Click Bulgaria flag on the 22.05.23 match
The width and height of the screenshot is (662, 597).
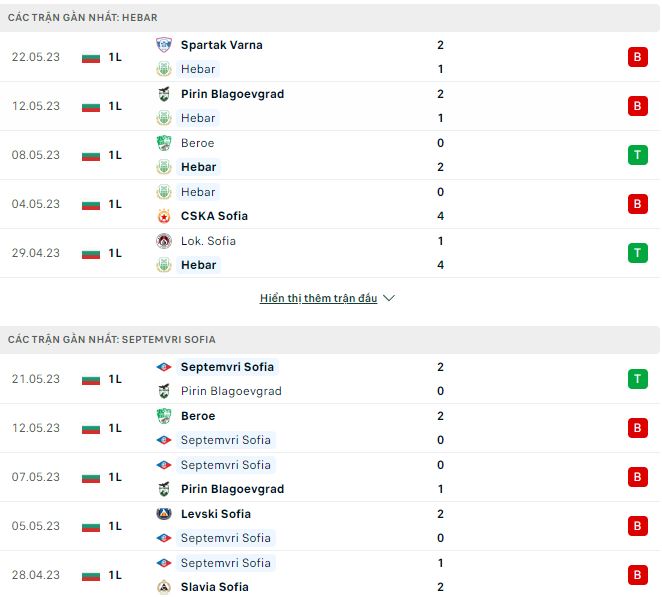pos(91,57)
